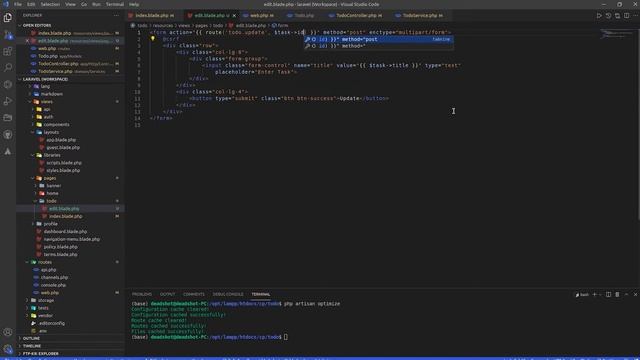
Task: Open navigation-menu.blade.php in file tree
Action: point(71,239)
